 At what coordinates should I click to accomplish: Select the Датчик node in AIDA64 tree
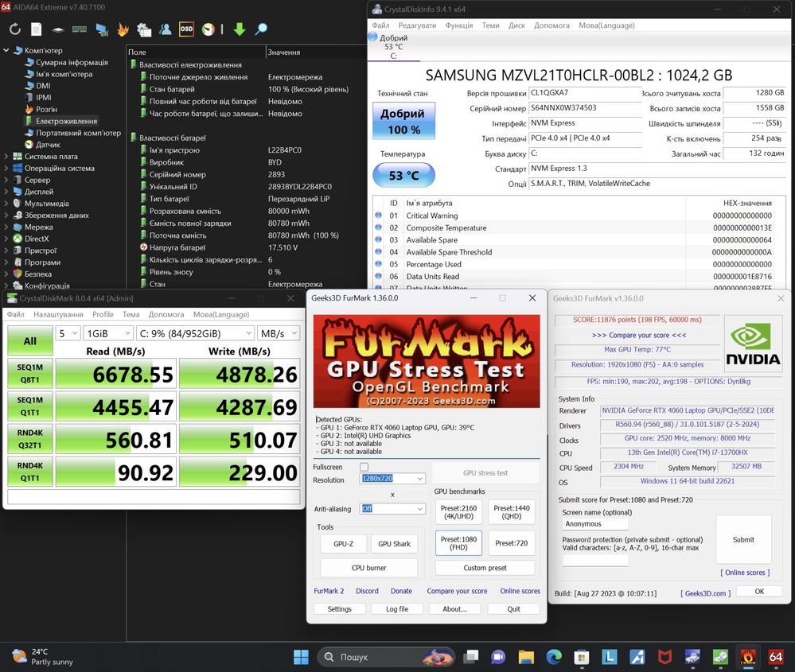[48, 145]
